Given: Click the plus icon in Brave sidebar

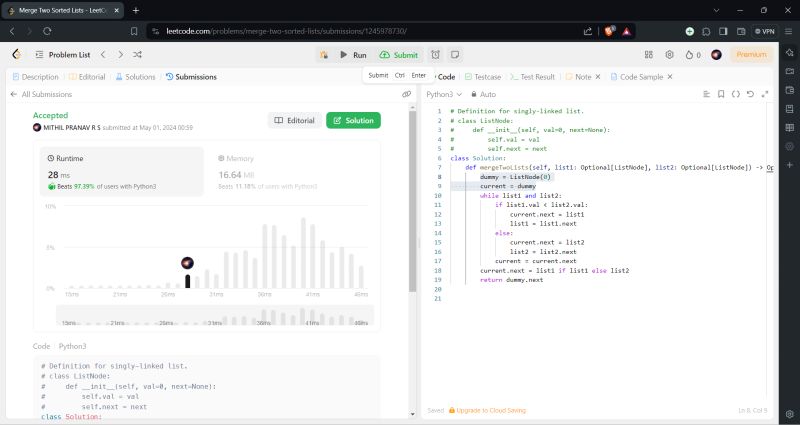Looking at the screenshot, I should point(790,165).
